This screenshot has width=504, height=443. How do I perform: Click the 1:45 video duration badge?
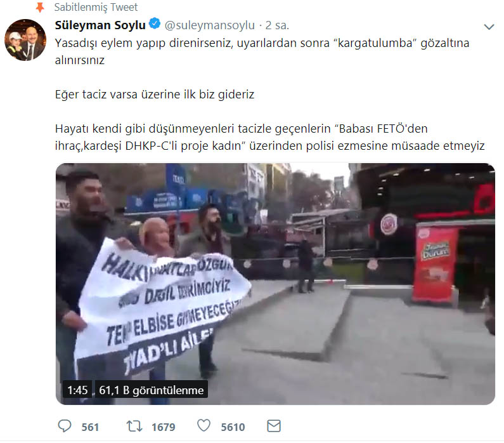tap(77, 390)
